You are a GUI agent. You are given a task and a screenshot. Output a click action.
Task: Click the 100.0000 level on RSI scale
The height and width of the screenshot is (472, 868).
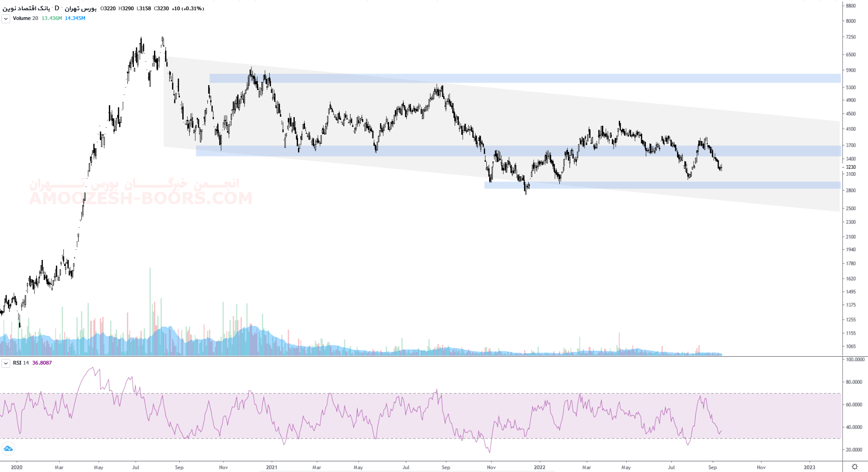pyautogui.click(x=855, y=359)
